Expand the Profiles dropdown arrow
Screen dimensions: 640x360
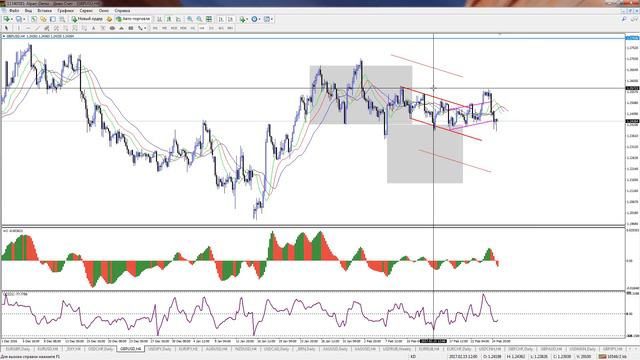pyautogui.click(x=24, y=19)
